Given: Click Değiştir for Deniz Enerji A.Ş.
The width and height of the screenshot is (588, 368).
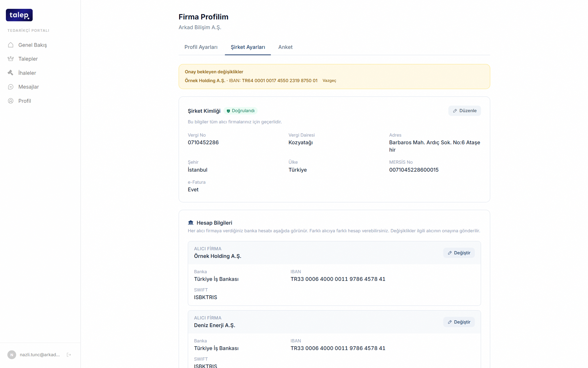Looking at the screenshot, I should [459, 322].
